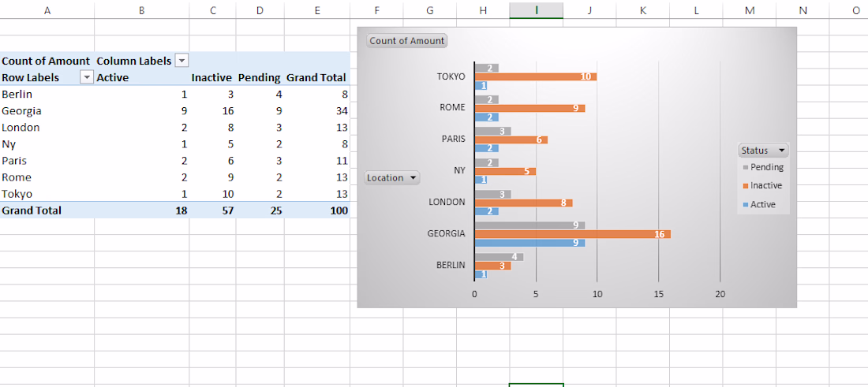Click the GEORGIA axis label on chart
This screenshot has height=387, width=868.
(x=446, y=234)
